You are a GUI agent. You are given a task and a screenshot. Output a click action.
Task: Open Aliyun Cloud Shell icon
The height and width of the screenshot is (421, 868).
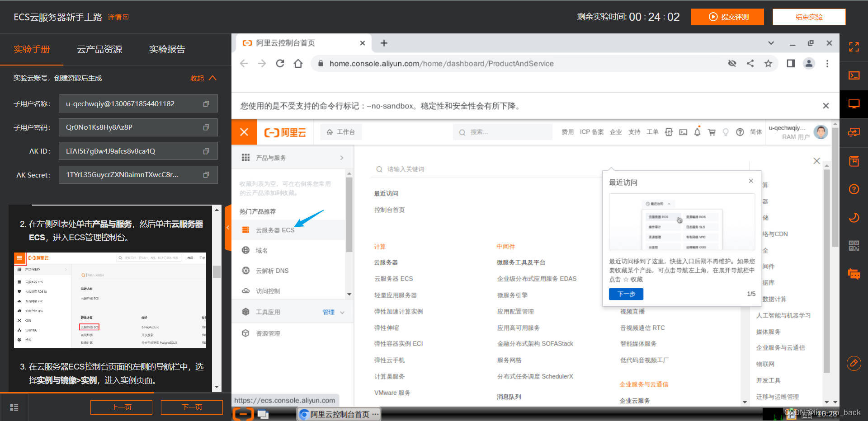(x=683, y=132)
